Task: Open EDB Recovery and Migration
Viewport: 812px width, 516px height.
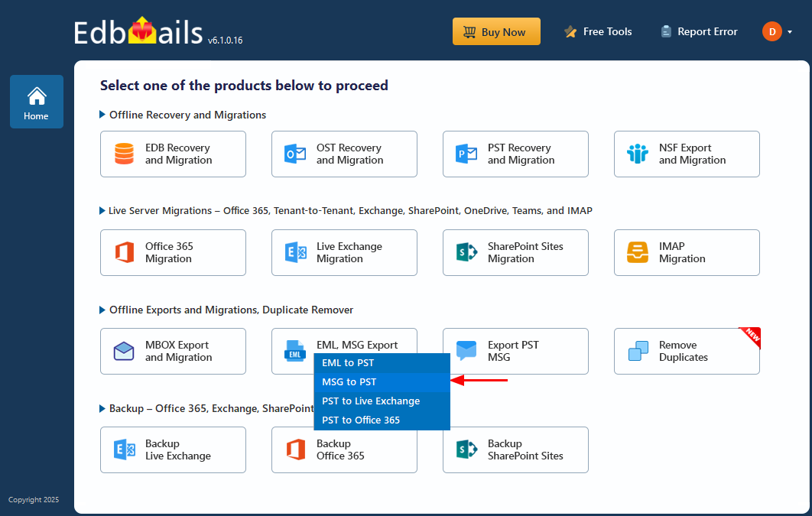Action: tap(173, 154)
